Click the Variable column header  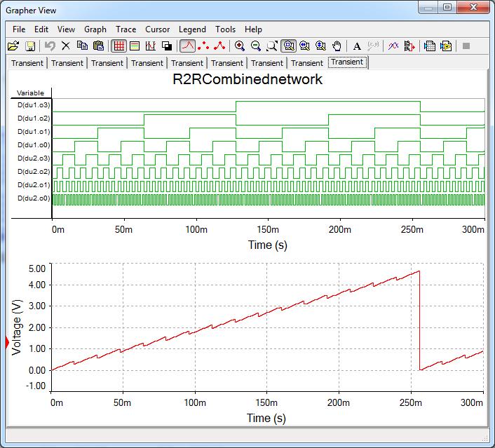pyautogui.click(x=30, y=93)
